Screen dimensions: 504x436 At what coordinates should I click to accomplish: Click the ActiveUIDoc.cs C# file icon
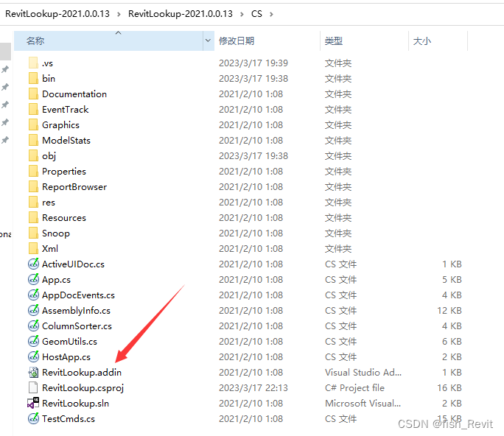[x=33, y=264]
